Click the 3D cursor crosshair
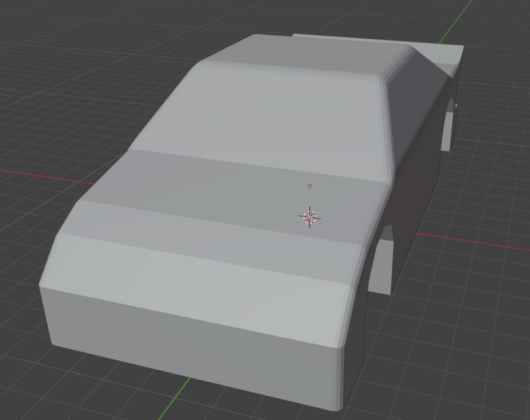530x420 pixels. pos(309,217)
